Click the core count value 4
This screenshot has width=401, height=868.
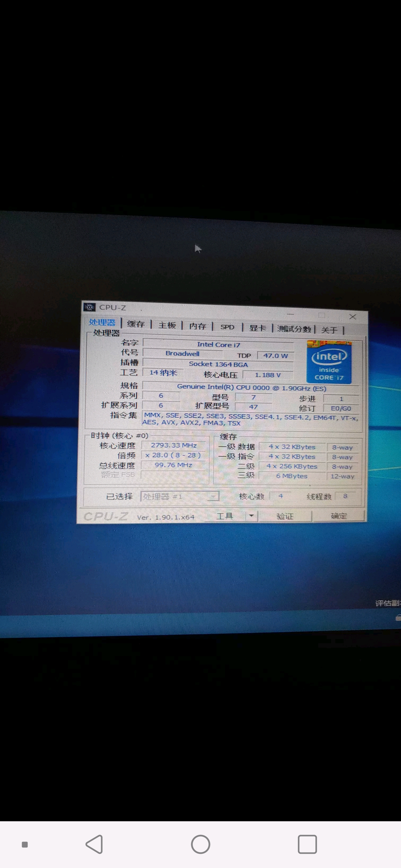[x=281, y=496]
